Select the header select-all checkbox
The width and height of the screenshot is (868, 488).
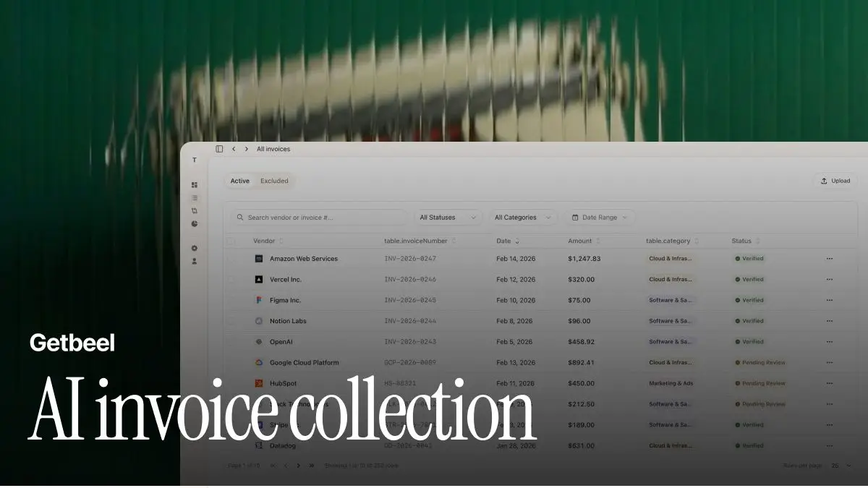point(231,241)
